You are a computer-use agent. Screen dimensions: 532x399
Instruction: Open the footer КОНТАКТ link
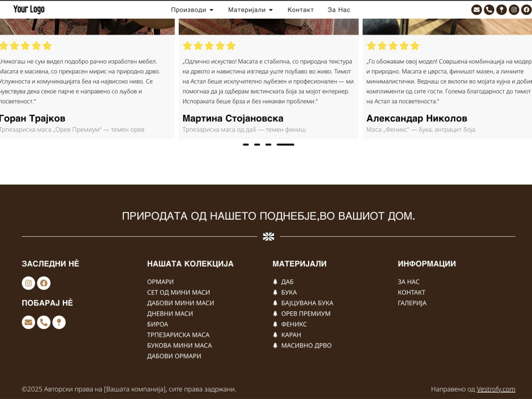click(x=412, y=292)
